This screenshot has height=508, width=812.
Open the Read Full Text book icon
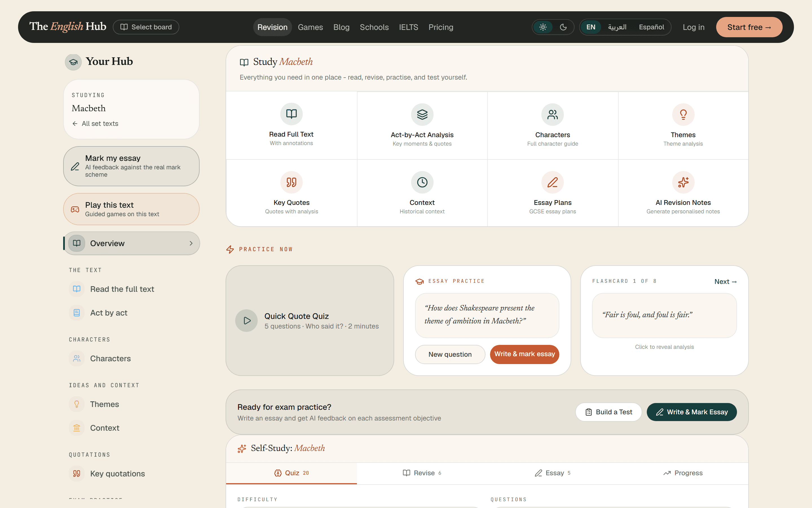pos(291,114)
